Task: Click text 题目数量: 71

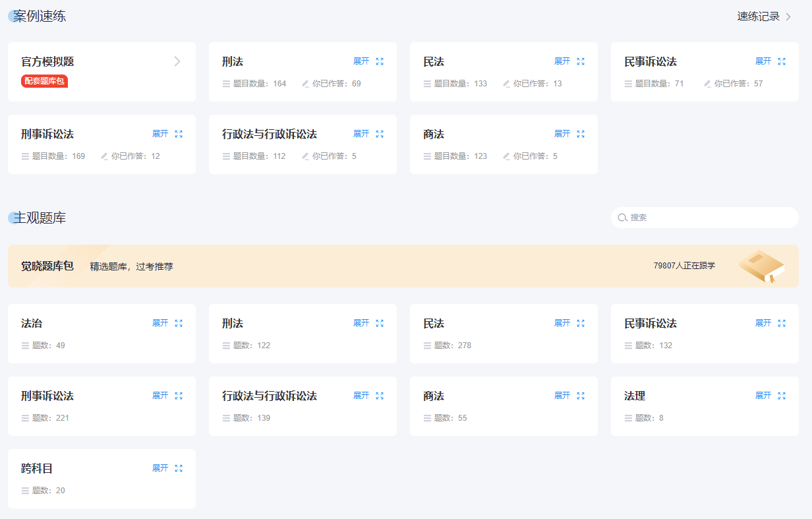Action: pos(660,84)
